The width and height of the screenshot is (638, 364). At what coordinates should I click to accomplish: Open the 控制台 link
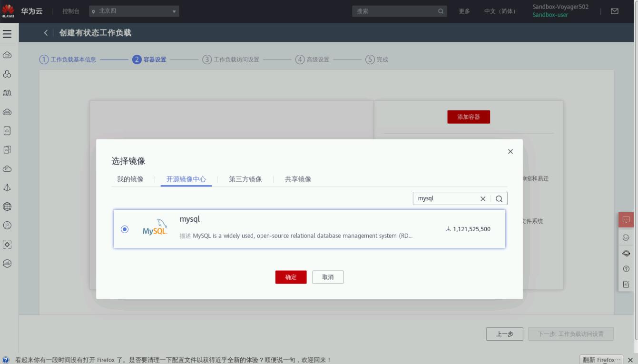tap(71, 11)
